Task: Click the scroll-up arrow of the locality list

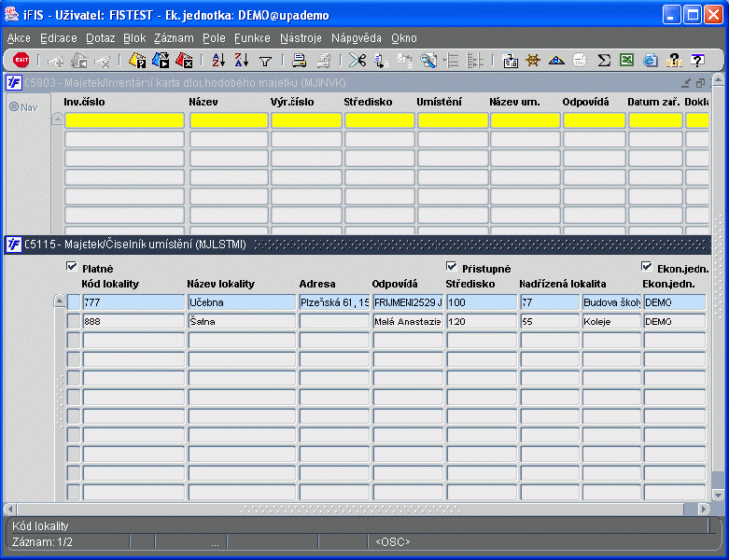Action: pyautogui.click(x=60, y=301)
